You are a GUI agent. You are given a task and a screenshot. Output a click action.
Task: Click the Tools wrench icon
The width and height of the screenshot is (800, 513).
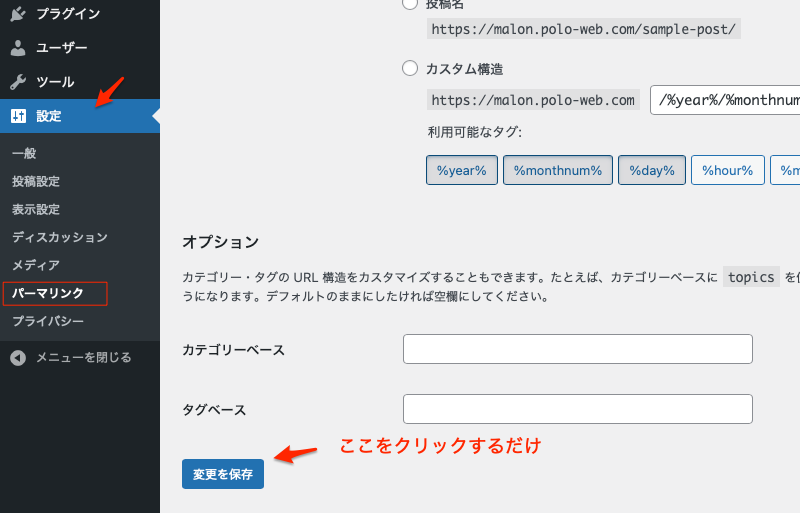click(x=18, y=81)
